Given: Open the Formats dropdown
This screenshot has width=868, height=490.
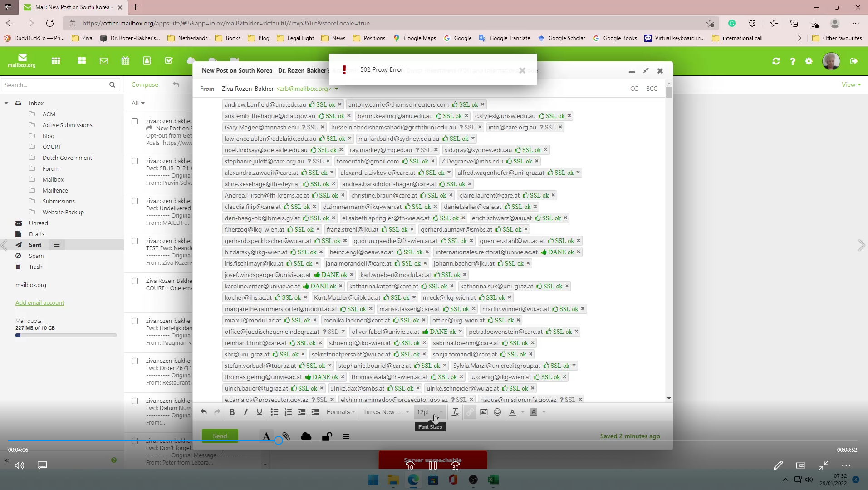Looking at the screenshot, I should 341,412.
